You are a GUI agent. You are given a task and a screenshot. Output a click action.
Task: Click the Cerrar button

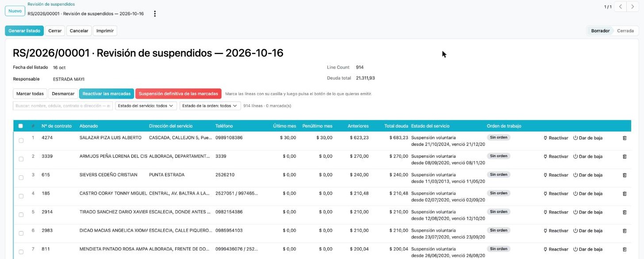tap(55, 31)
